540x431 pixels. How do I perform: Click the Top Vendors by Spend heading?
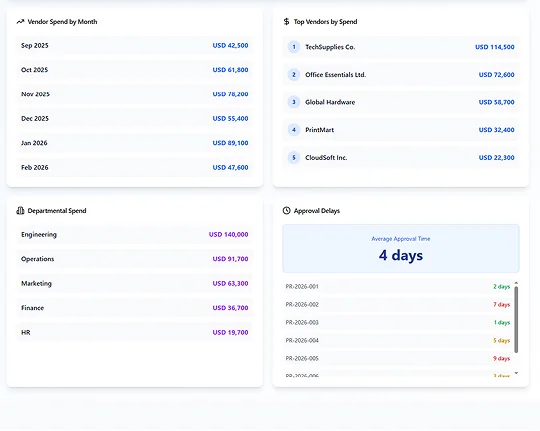point(325,22)
